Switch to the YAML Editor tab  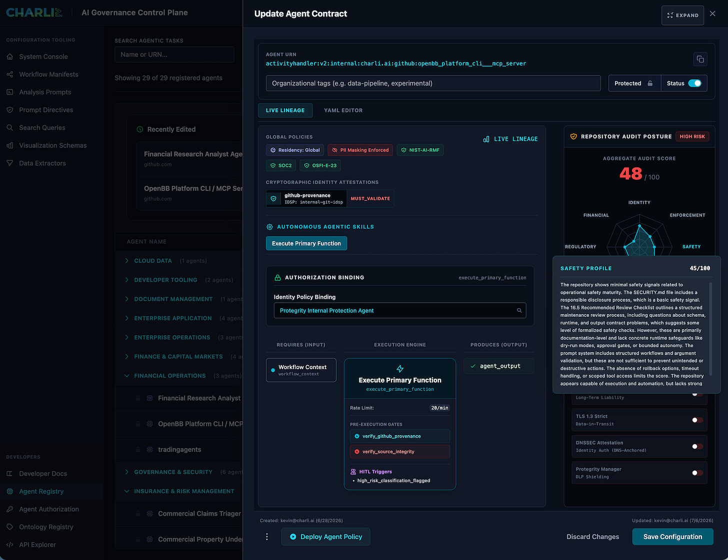(x=343, y=110)
